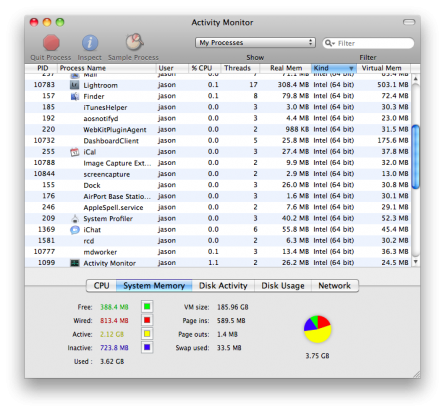
Task: Sort by PID column header
Action: point(42,68)
